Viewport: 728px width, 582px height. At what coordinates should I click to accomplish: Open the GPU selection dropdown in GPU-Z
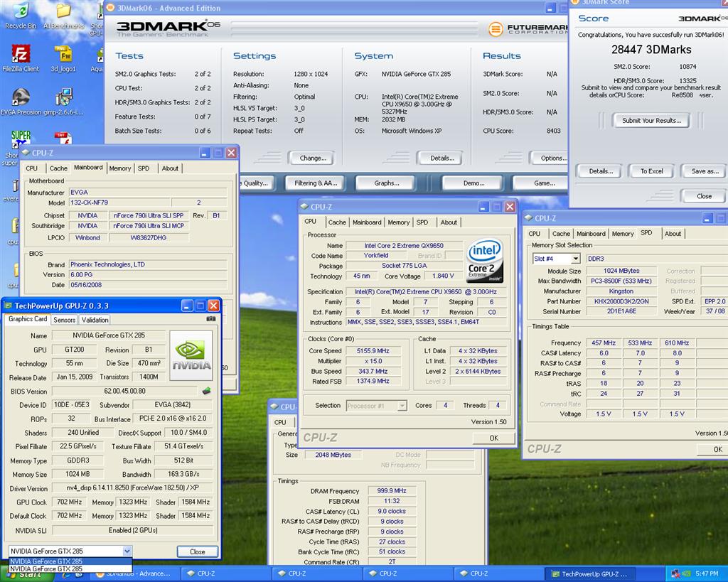tap(127, 551)
